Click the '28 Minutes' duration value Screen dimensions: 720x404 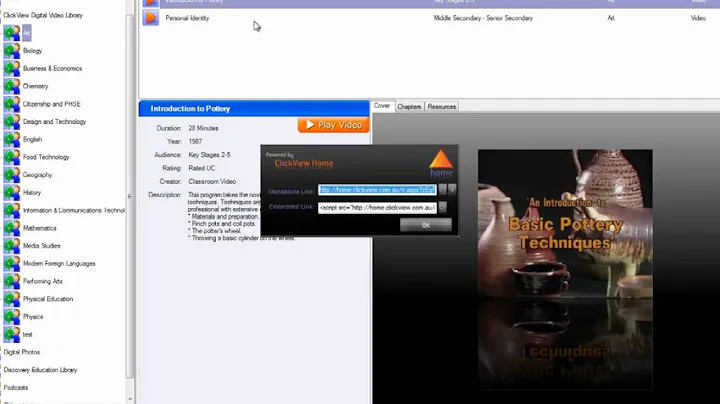(x=203, y=128)
